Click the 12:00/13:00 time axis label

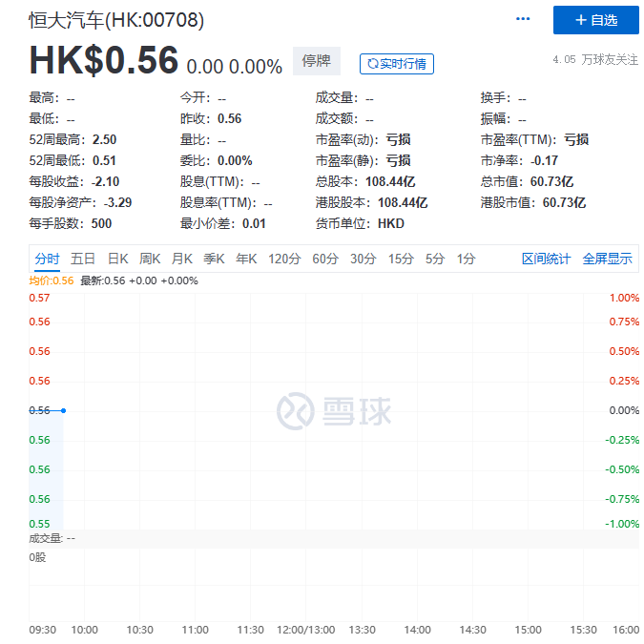click(306, 630)
